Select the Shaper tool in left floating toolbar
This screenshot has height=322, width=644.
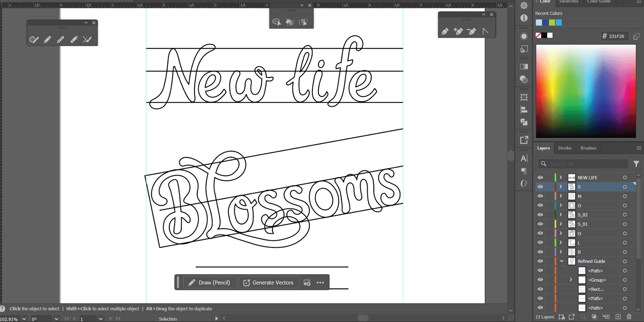(34, 39)
